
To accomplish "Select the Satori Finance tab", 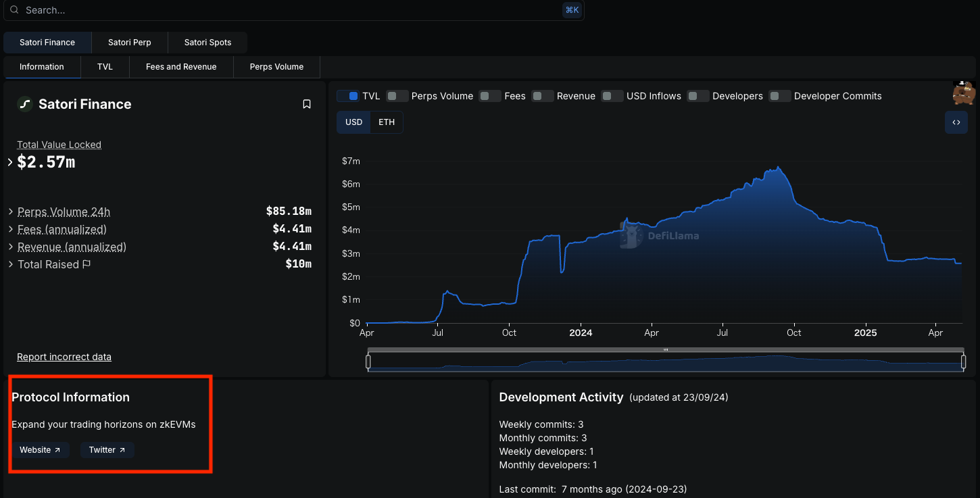I will tap(47, 42).
